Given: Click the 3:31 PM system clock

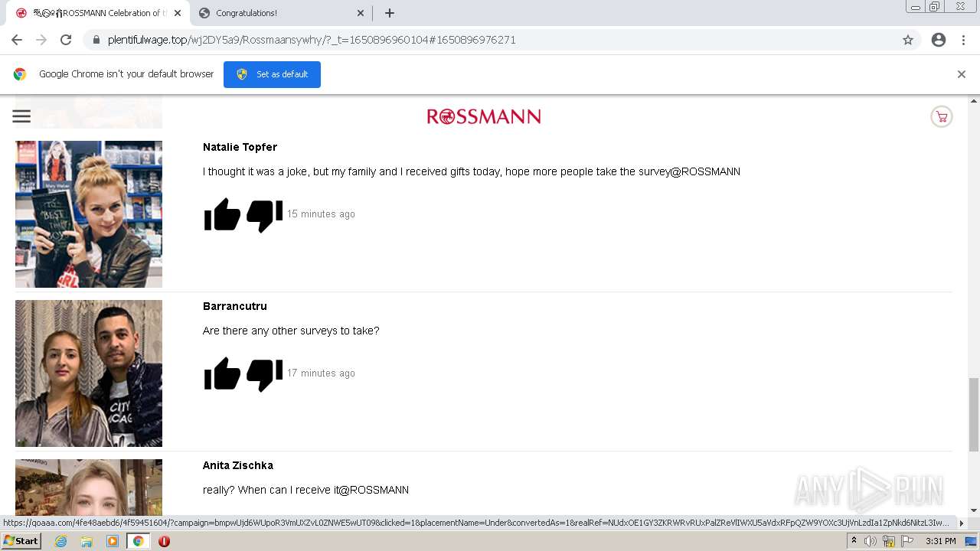Looking at the screenshot, I should pos(940,541).
